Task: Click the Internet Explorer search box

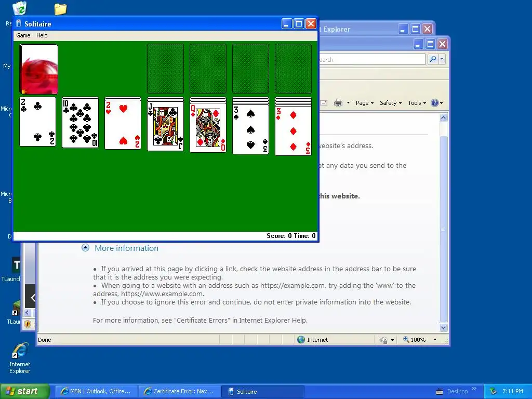Action: coord(372,59)
